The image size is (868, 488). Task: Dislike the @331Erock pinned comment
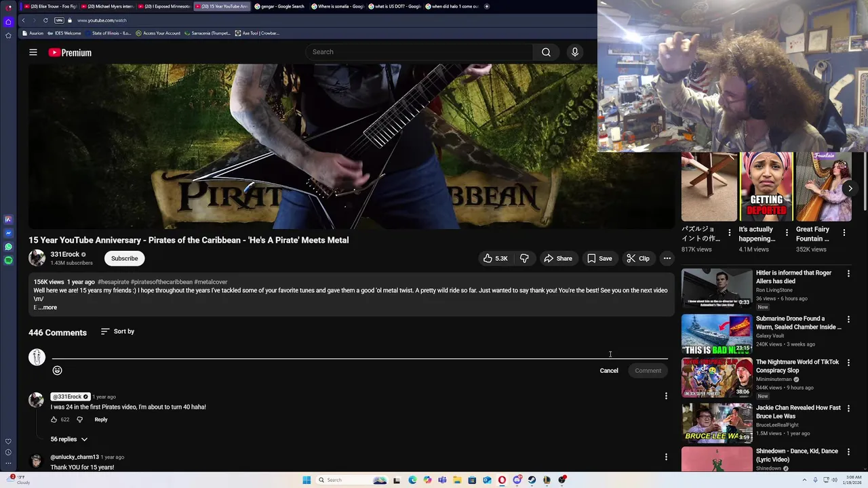pyautogui.click(x=79, y=420)
